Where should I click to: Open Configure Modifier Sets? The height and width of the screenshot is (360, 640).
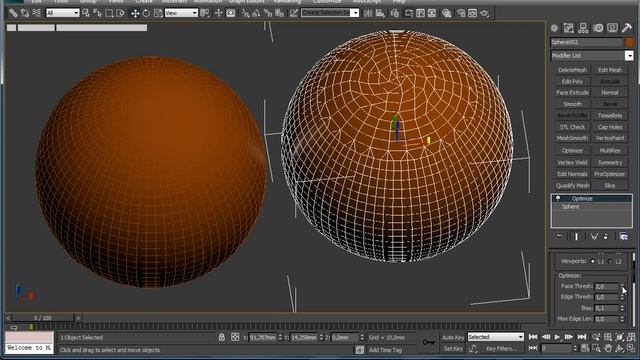[623, 236]
